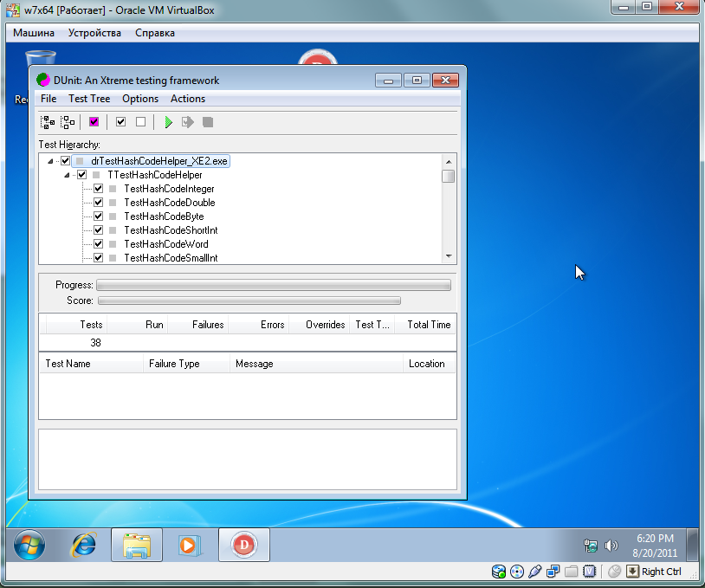Select TestHashCodeInteger tree item
Screen dimensions: 705x588
click(x=169, y=189)
